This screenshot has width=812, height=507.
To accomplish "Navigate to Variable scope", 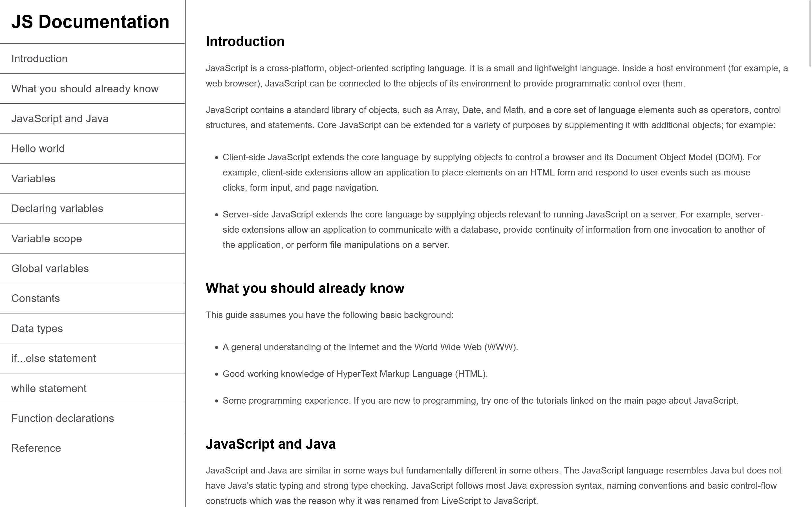I will pos(47,238).
